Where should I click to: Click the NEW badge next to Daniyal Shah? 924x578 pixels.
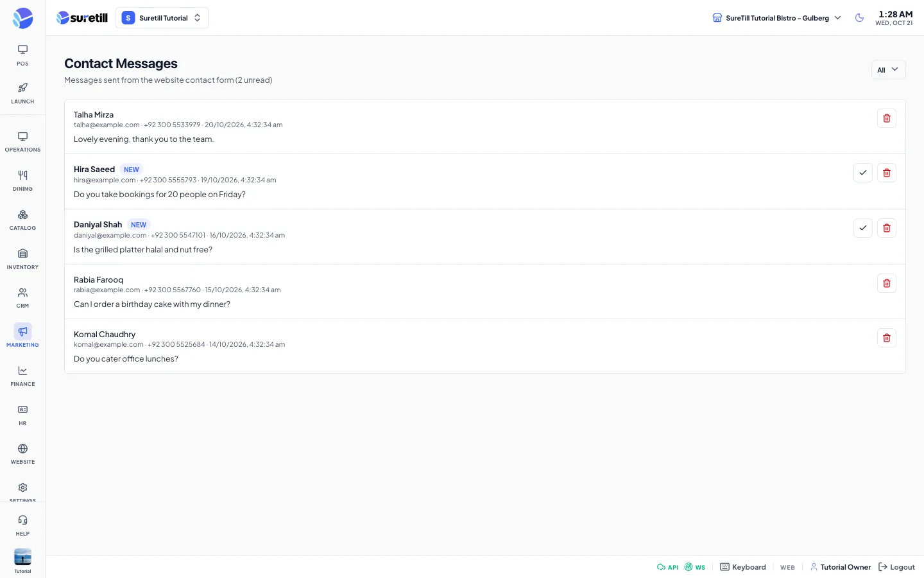139,225
